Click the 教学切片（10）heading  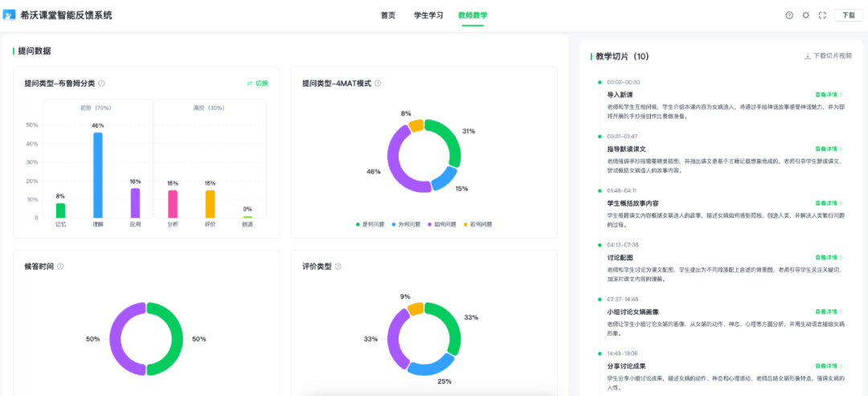(x=622, y=56)
